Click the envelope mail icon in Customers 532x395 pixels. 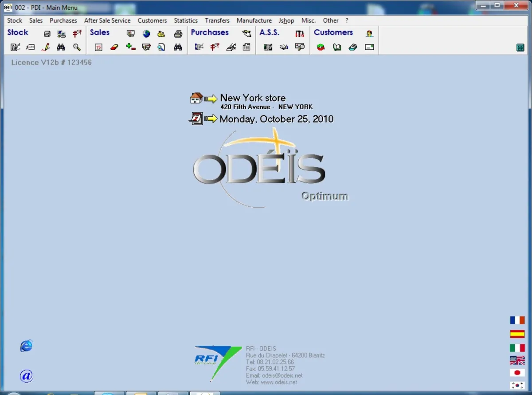tap(369, 47)
